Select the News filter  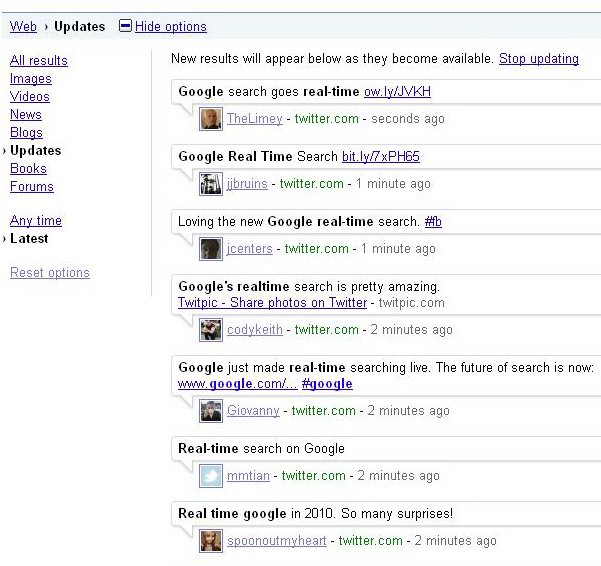[26, 115]
